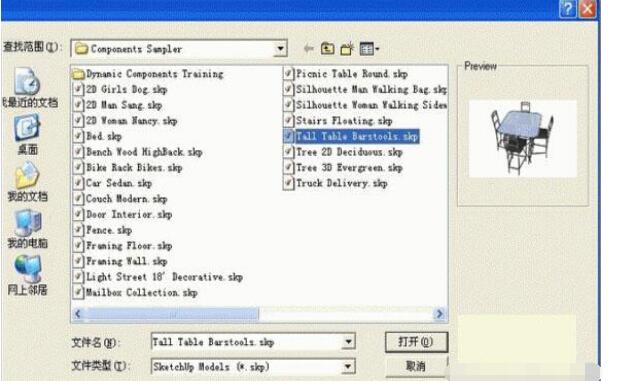Image resolution: width=624 pixels, height=381 pixels.
Task: Click the file name input field
Action: tap(247, 342)
